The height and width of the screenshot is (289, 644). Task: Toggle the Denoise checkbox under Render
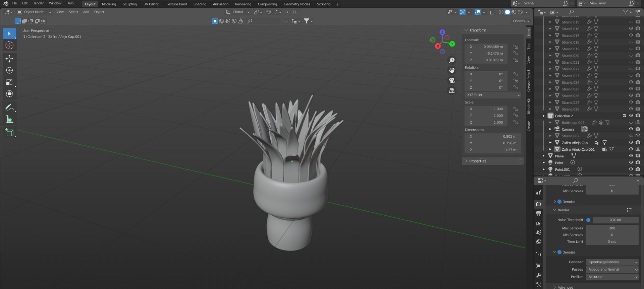559,252
